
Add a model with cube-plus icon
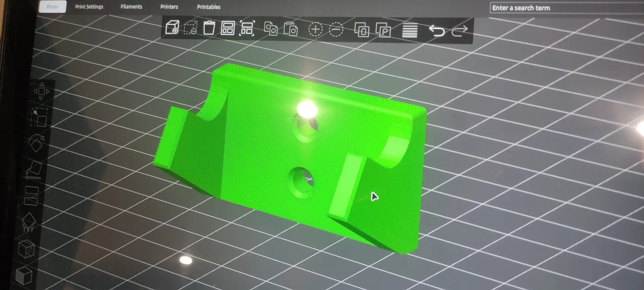(x=172, y=27)
